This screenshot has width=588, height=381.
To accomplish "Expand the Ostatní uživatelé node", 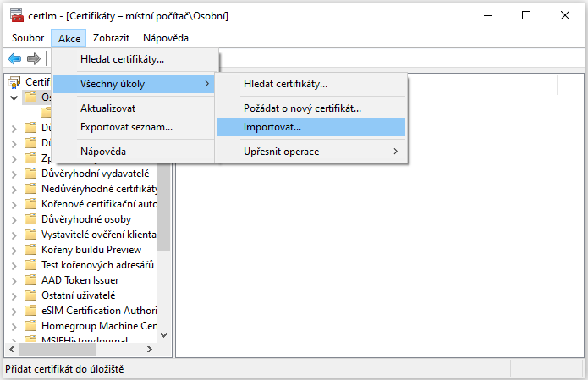I will point(14,296).
